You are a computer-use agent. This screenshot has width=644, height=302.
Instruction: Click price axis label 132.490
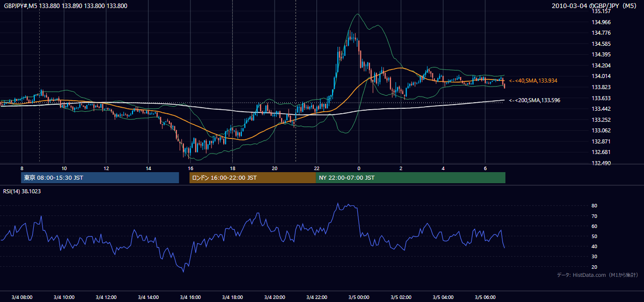coord(601,163)
